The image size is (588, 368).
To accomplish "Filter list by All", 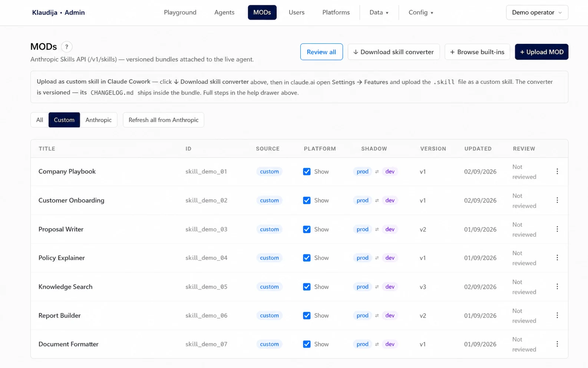I will [40, 120].
